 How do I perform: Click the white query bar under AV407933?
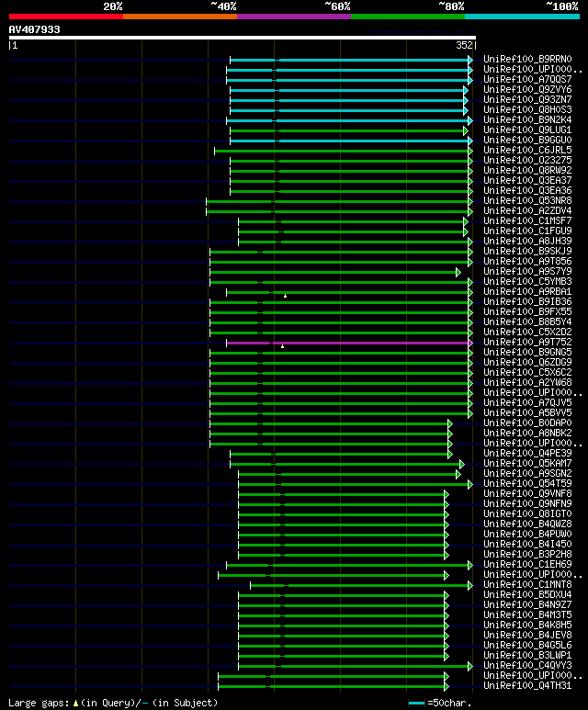tap(243, 38)
